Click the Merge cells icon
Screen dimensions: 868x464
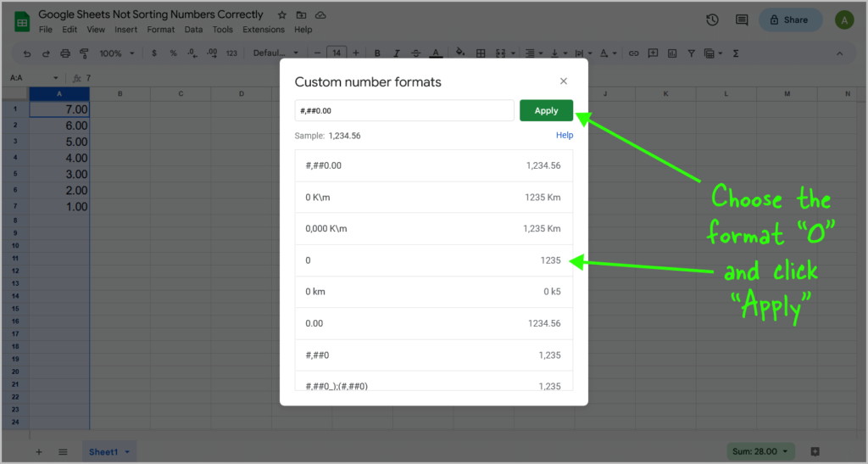pyautogui.click(x=500, y=53)
